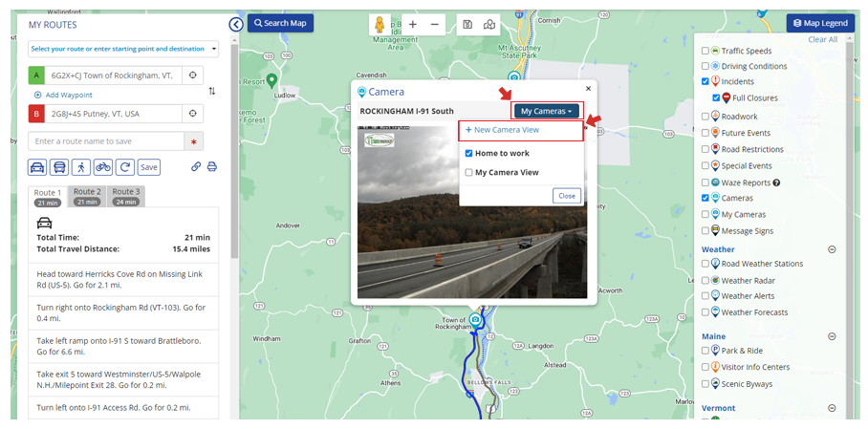Viewport: 868px width, 429px height.
Task: Enable Weather Radar checkbox
Action: pos(705,281)
